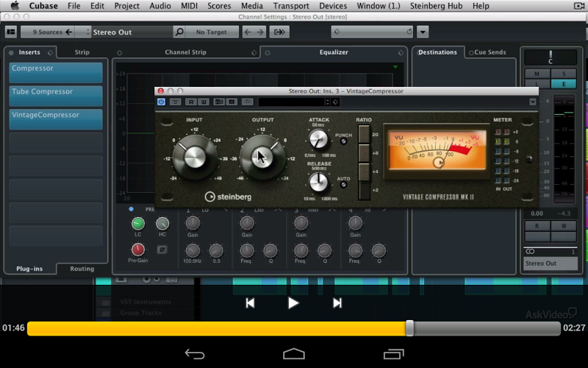This screenshot has height=368, width=588.
Task: Click the plug-in A/B compare icon
Action: [x=218, y=102]
